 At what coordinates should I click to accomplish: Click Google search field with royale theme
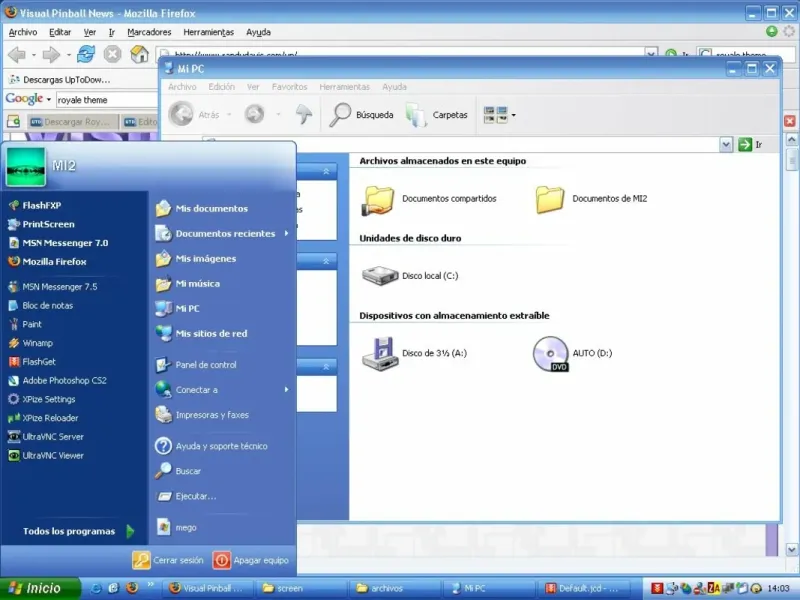[x=107, y=99]
